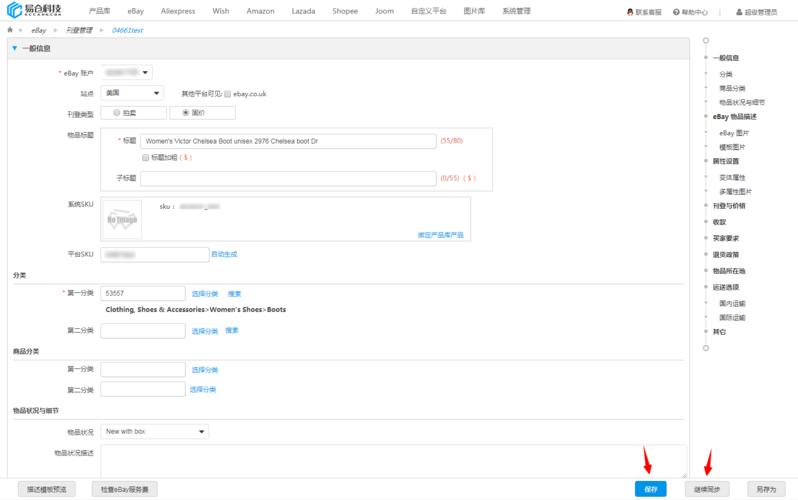Jump to 刊登与价格 in side navigation
798x500 pixels.
tap(729, 206)
